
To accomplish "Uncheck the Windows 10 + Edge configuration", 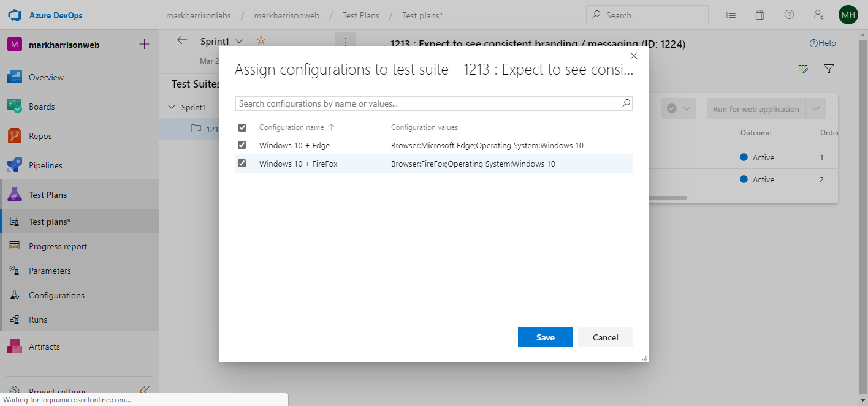I will click(x=242, y=145).
